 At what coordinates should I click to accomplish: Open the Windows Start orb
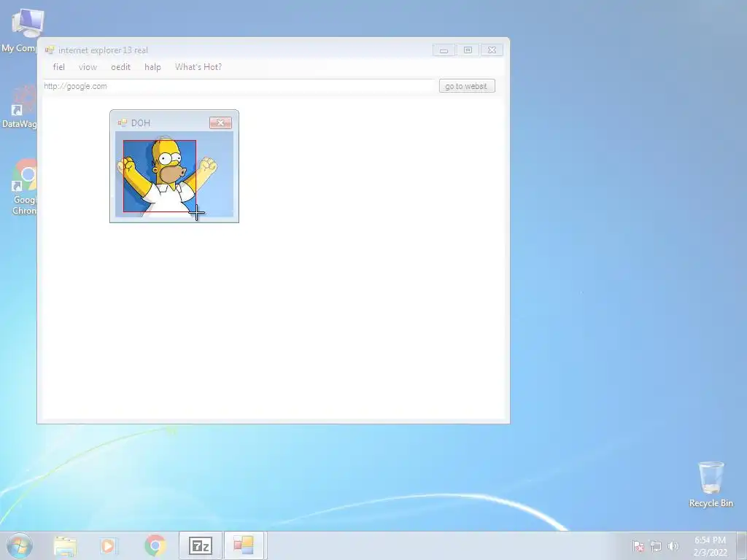pos(19,545)
